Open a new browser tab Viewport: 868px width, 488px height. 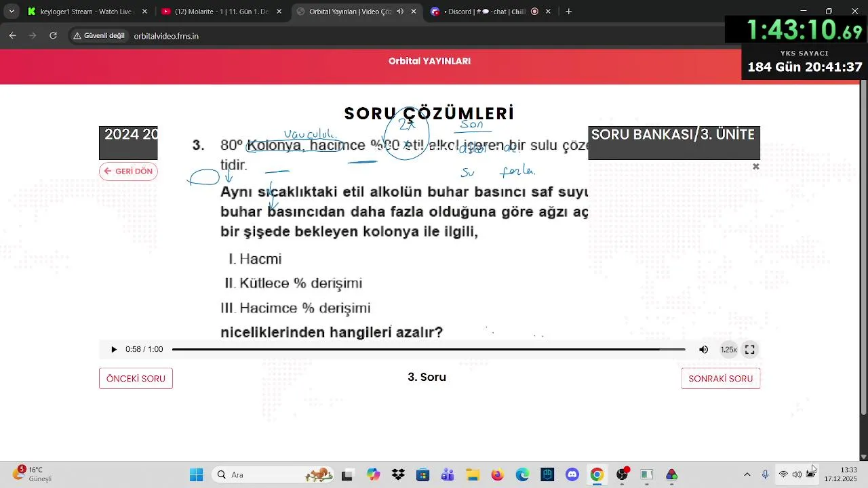(568, 12)
